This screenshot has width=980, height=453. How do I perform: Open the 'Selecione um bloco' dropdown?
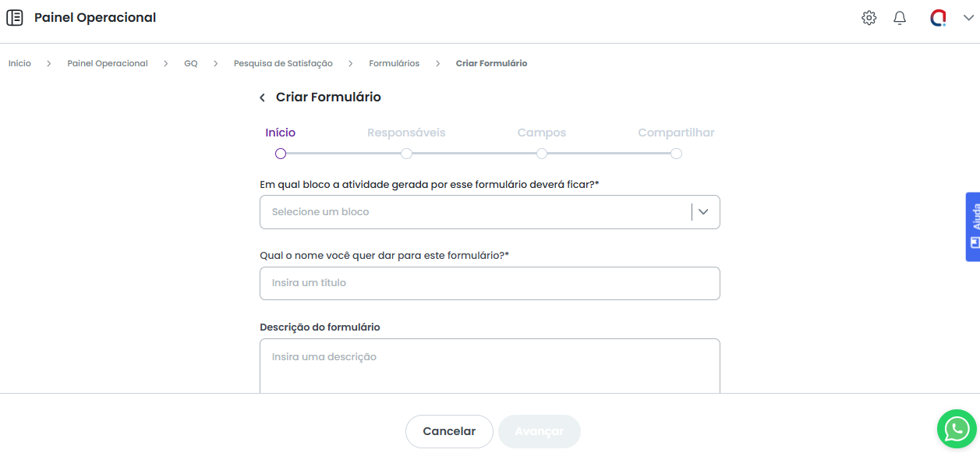[x=476, y=212]
